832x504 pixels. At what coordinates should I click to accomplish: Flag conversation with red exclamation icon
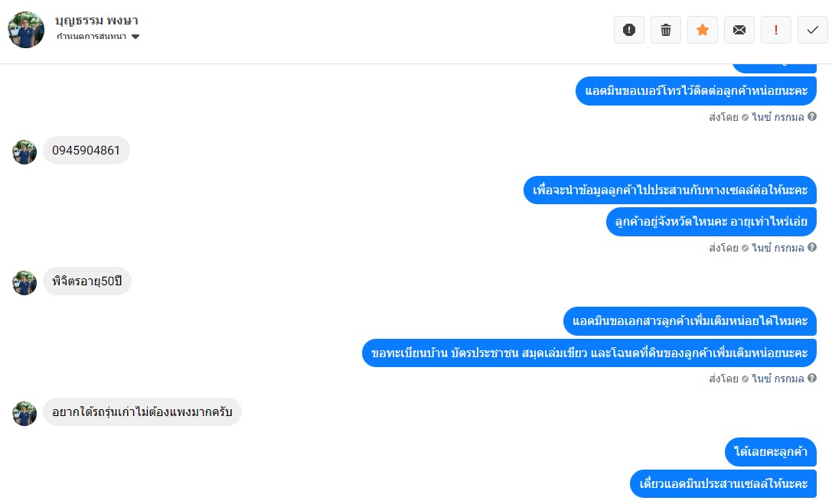point(776,30)
